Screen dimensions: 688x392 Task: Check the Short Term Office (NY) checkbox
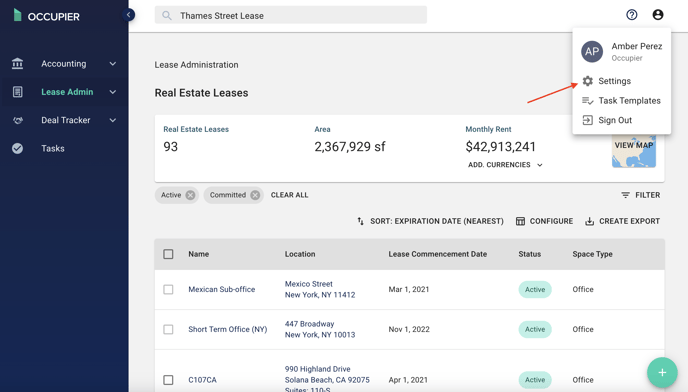168,329
